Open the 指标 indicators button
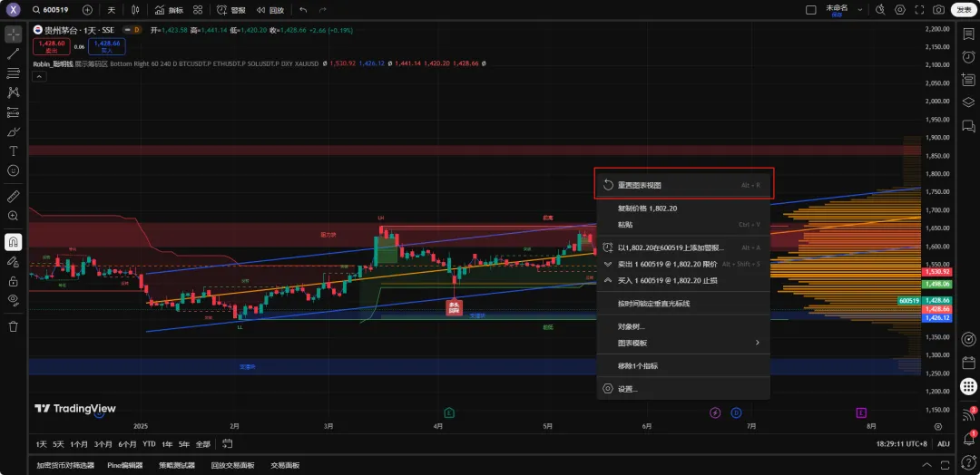The image size is (980, 475). pos(168,10)
